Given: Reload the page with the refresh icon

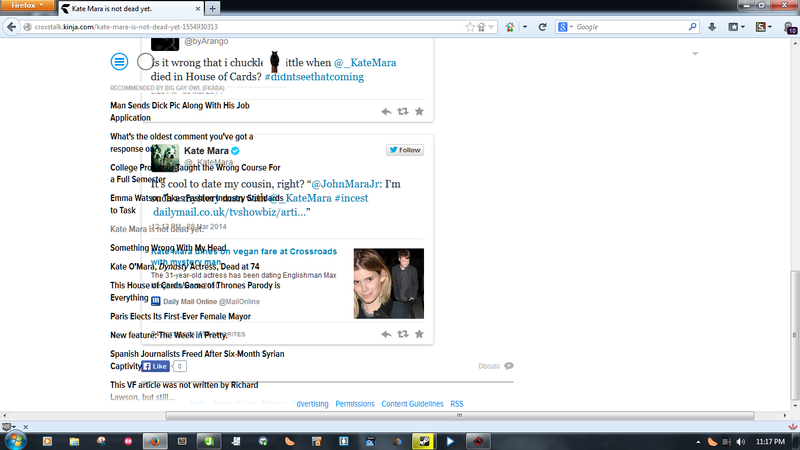Looking at the screenshot, I should [x=542, y=27].
